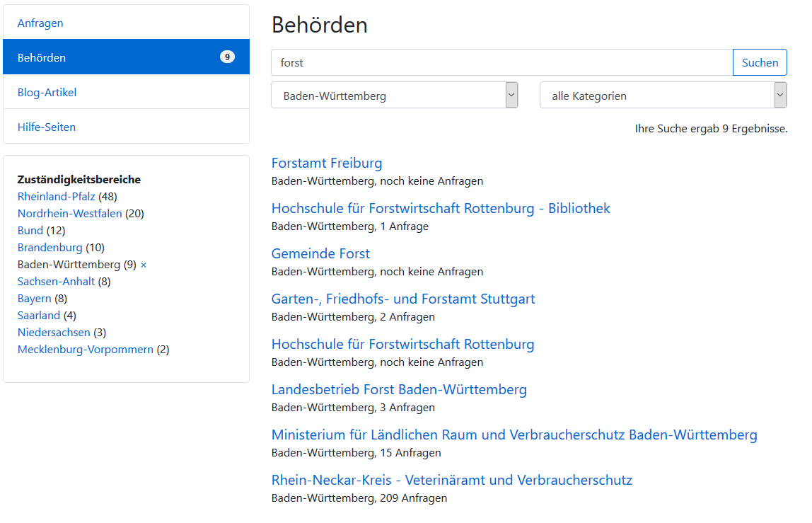Filter by Niedersachsen jurisdiction
The width and height of the screenshot is (812, 523).
(54, 332)
